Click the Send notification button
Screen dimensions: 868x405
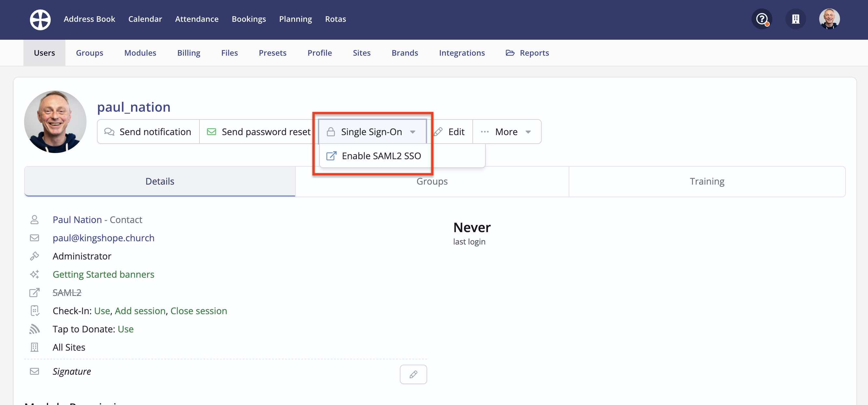coord(148,132)
